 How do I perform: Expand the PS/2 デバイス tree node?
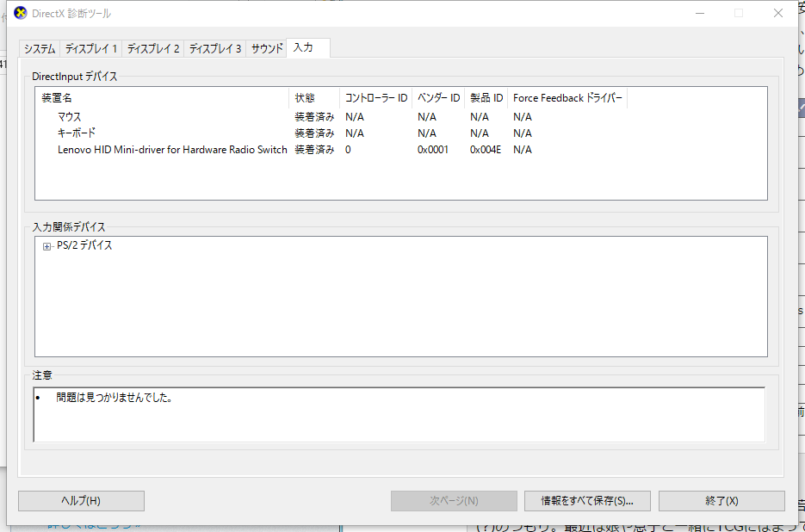tap(46, 246)
